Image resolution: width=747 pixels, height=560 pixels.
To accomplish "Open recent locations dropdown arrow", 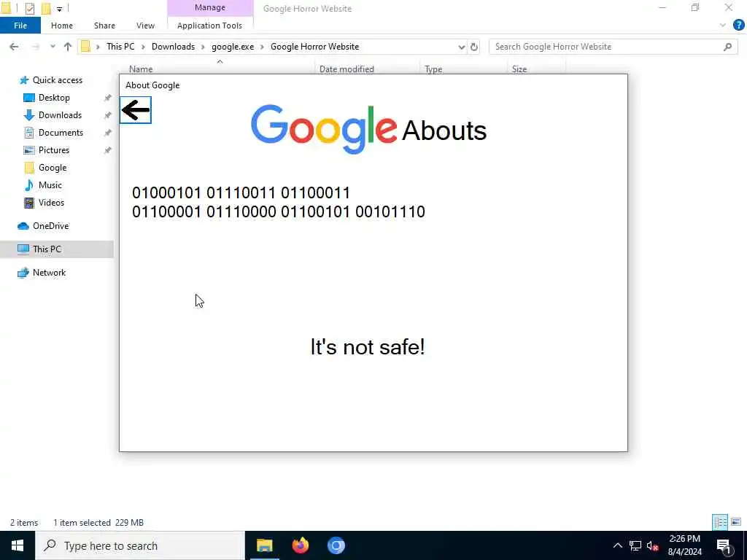I will point(53,47).
